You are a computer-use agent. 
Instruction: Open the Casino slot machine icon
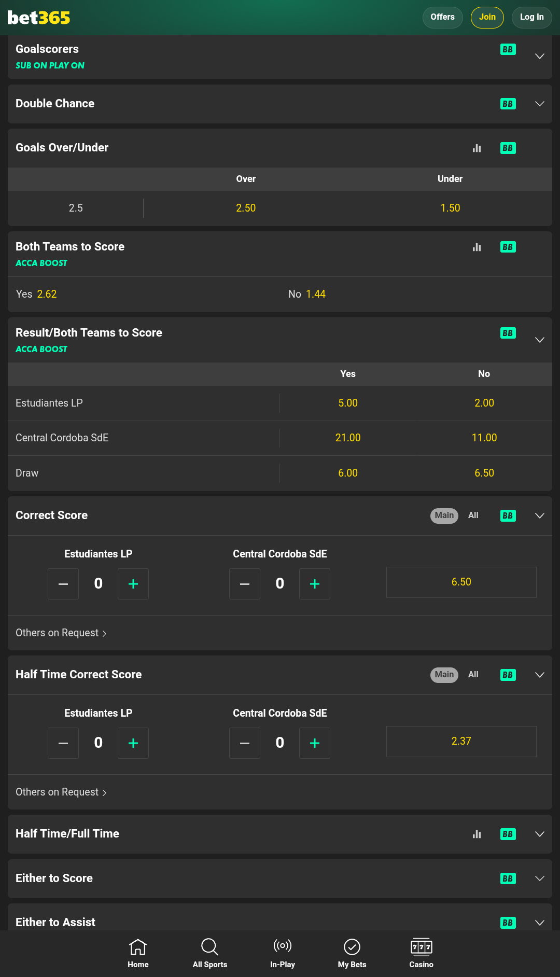(x=421, y=947)
